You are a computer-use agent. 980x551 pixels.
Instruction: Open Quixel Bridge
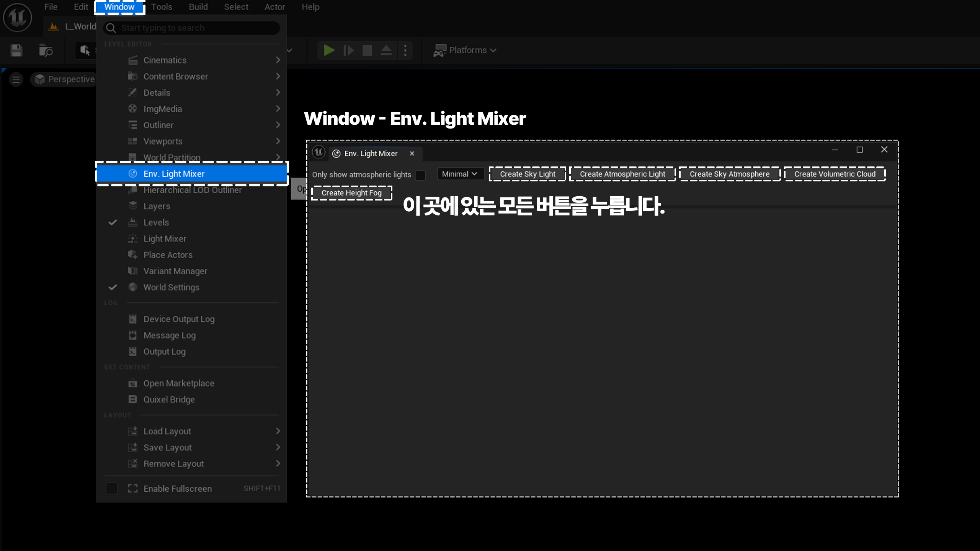191,399
